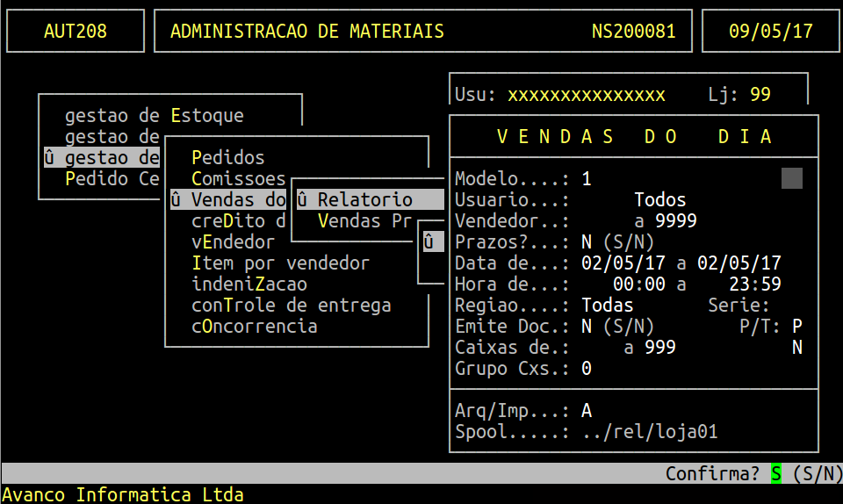Select the Pedidos menu entry
Viewport: 843px width, 504px height.
click(x=227, y=158)
